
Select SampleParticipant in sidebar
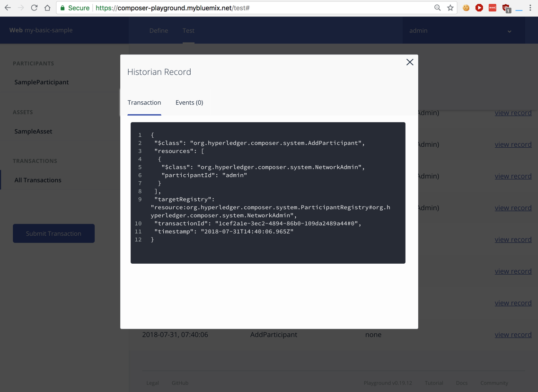pyautogui.click(x=42, y=82)
